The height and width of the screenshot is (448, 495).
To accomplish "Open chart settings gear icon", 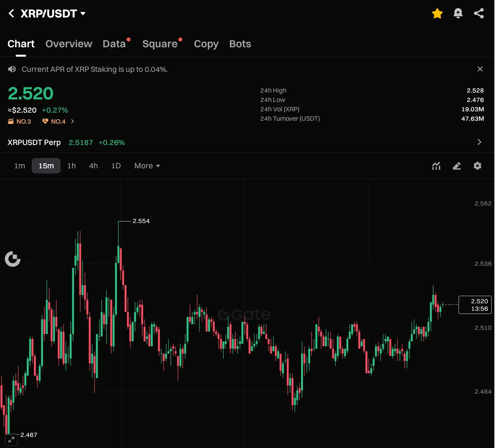I will pyautogui.click(x=478, y=166).
